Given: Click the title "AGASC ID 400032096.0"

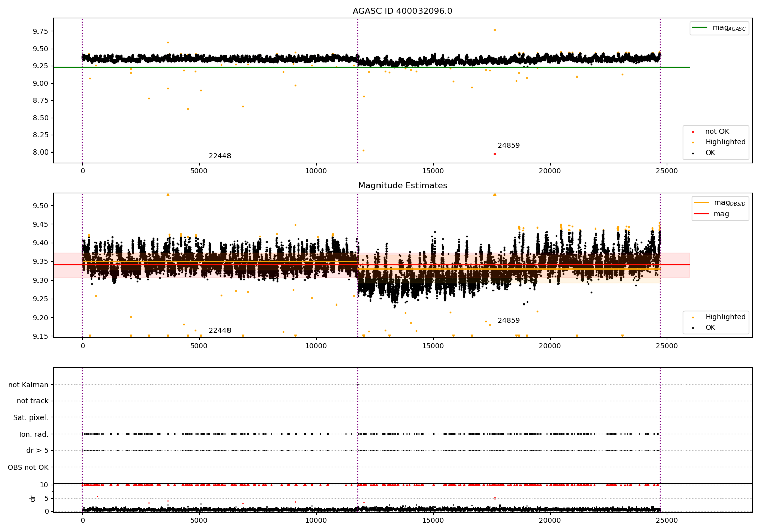Looking at the screenshot, I should tap(402, 11).
